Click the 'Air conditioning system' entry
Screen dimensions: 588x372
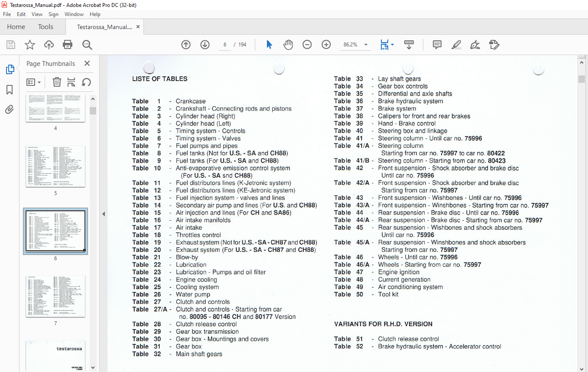(410, 287)
